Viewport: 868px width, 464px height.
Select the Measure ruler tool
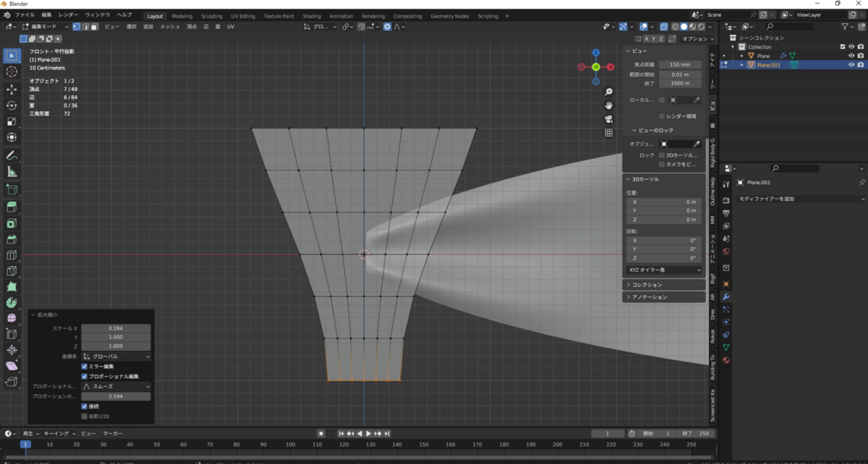pyautogui.click(x=12, y=172)
